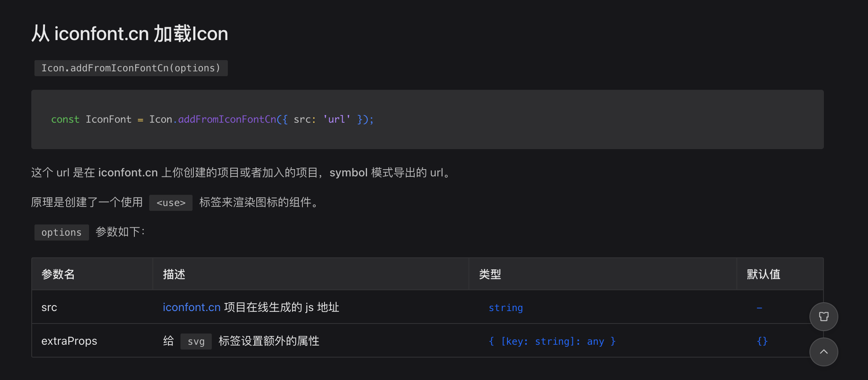Click the { [key: string]: any } type text
This screenshot has height=380, width=868.
click(x=552, y=341)
